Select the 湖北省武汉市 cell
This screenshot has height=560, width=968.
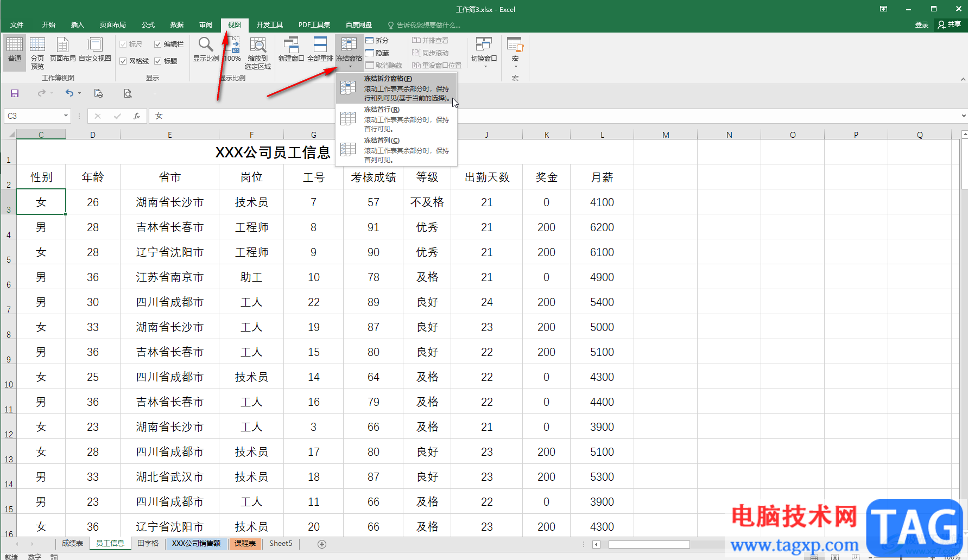(x=169, y=476)
